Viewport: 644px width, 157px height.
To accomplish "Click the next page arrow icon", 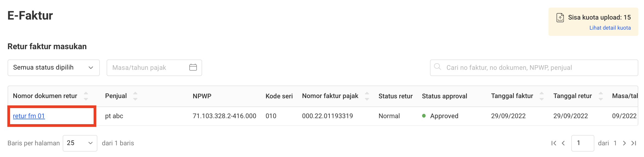I will pos(624,143).
